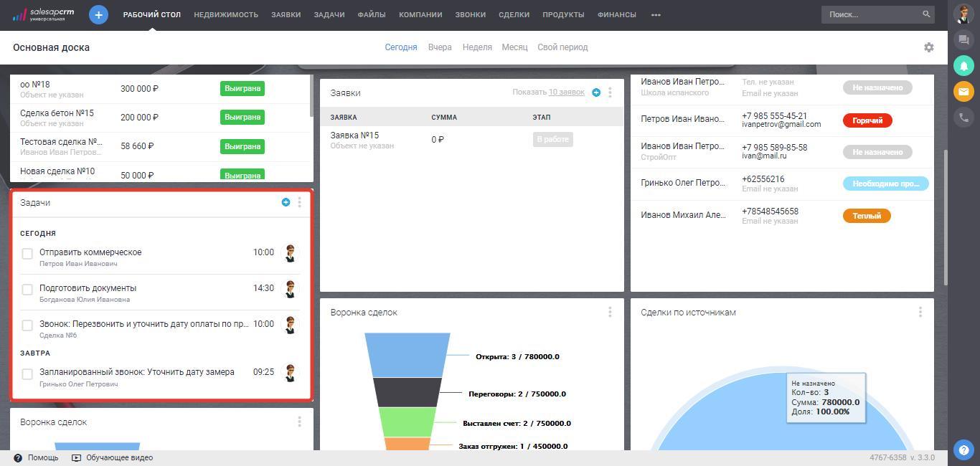Viewport: 980px width, 466px height.
Task: Click the В работе stage badge
Action: tap(552, 139)
